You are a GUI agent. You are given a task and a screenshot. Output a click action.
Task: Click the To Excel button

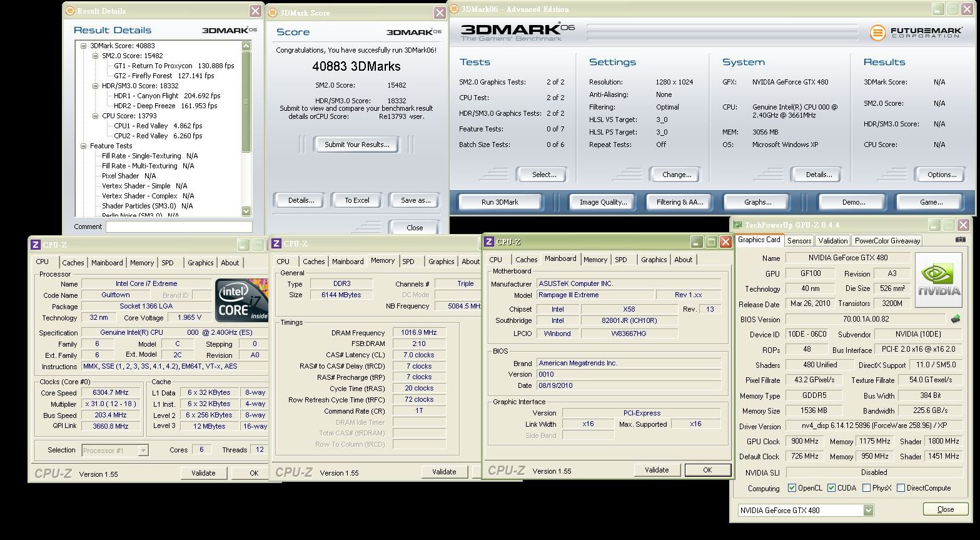click(x=357, y=200)
